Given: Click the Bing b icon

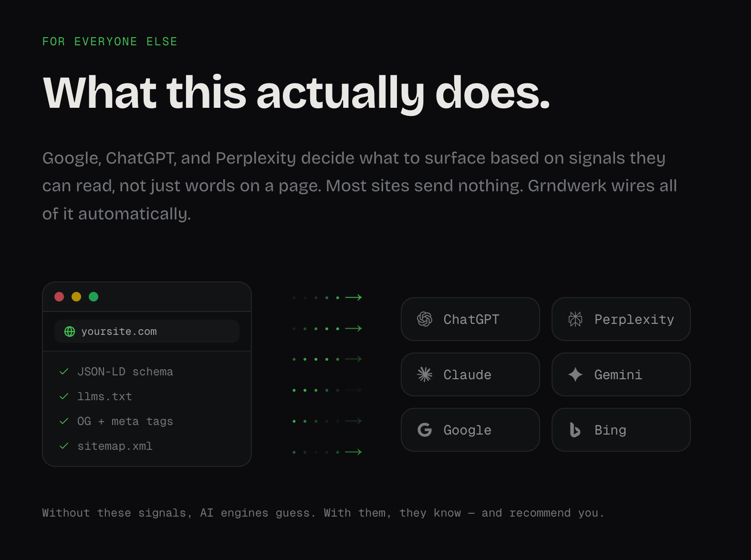Looking at the screenshot, I should click(575, 430).
